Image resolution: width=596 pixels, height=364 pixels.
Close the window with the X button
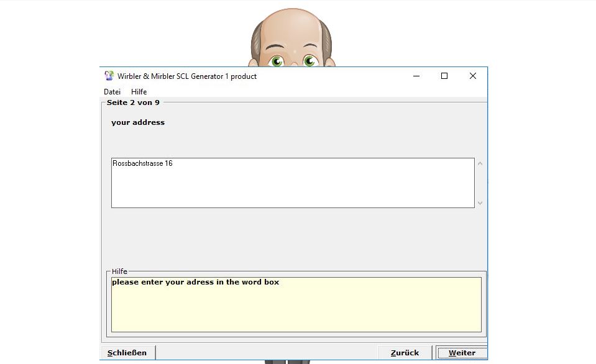point(472,76)
